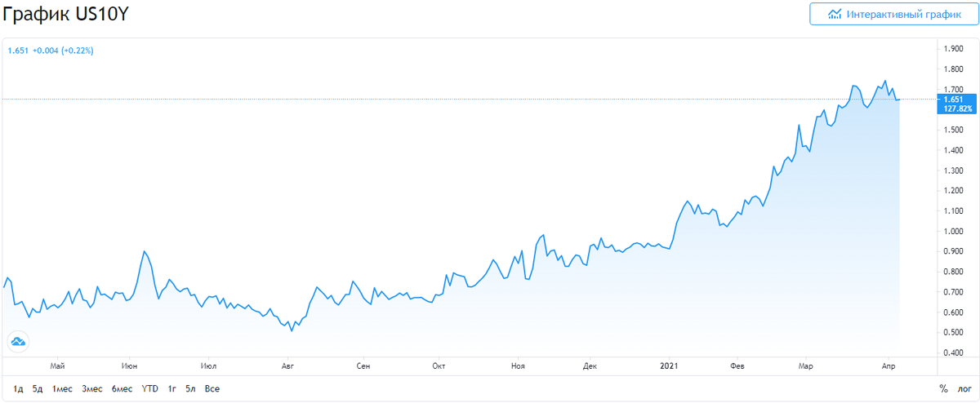Click the 2021 time axis label
Image resolution: width=980 pixels, height=403 pixels.
(669, 366)
